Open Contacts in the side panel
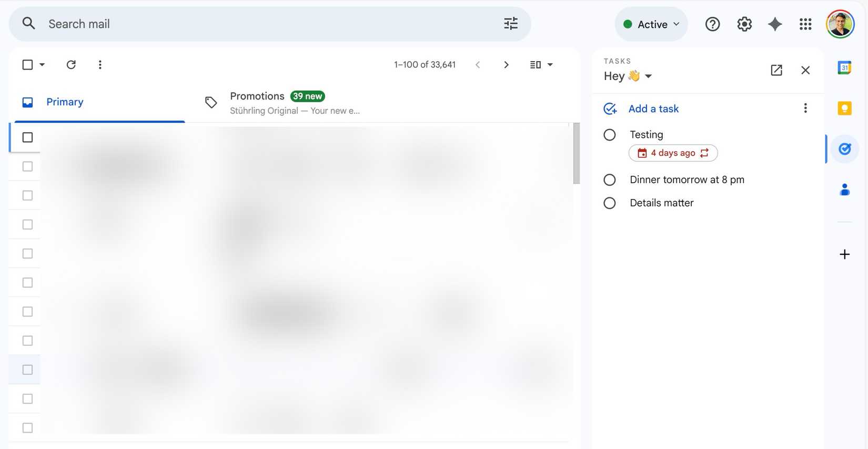 [845, 189]
